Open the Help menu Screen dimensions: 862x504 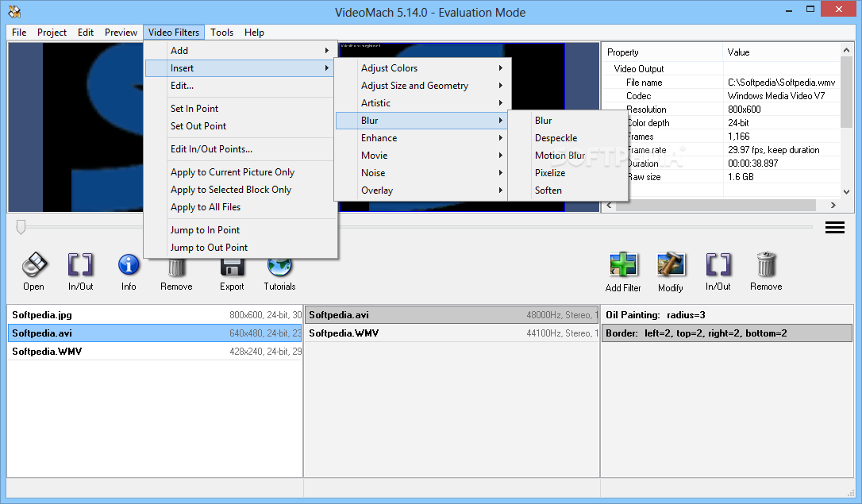(x=254, y=33)
